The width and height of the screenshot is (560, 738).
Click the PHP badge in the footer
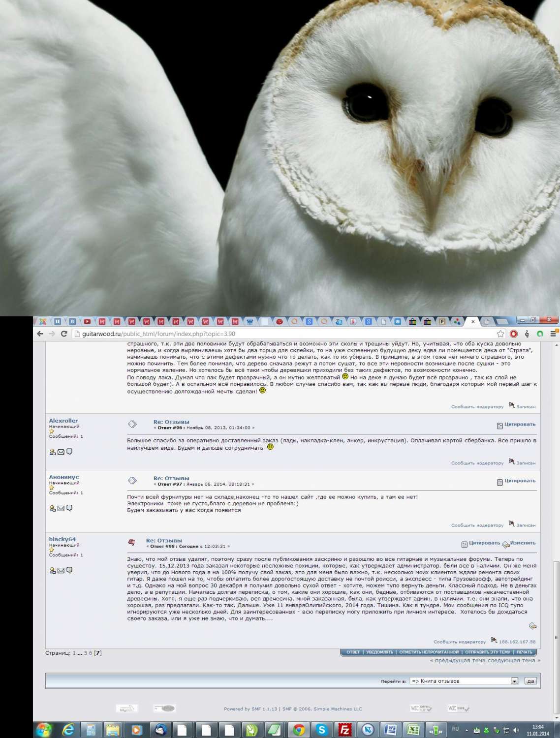pyautogui.click(x=164, y=708)
